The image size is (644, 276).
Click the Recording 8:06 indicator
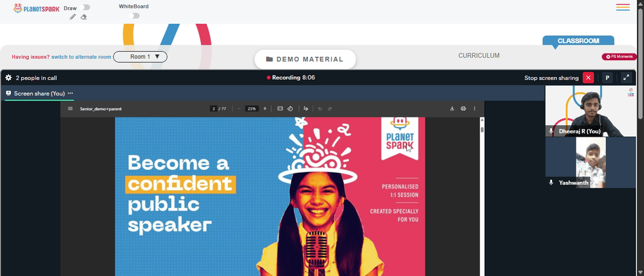[291, 77]
